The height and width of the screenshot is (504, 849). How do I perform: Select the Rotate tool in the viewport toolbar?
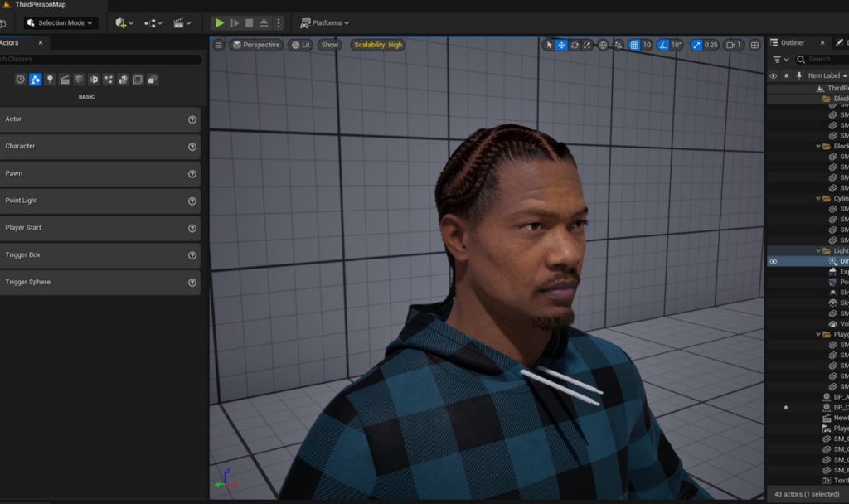575,44
